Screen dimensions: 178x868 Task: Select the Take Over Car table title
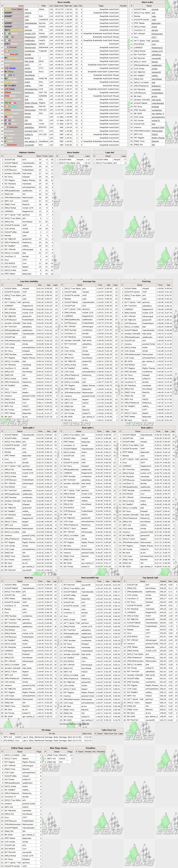pos(109,730)
